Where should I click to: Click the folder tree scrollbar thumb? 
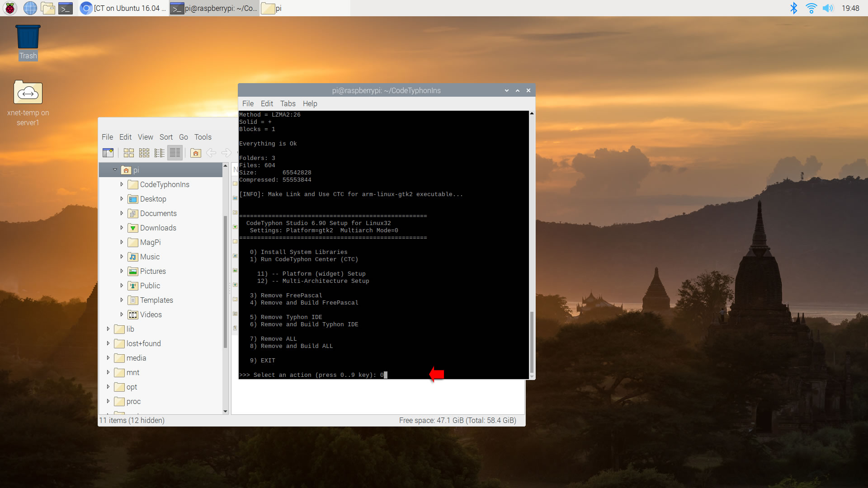[225, 282]
